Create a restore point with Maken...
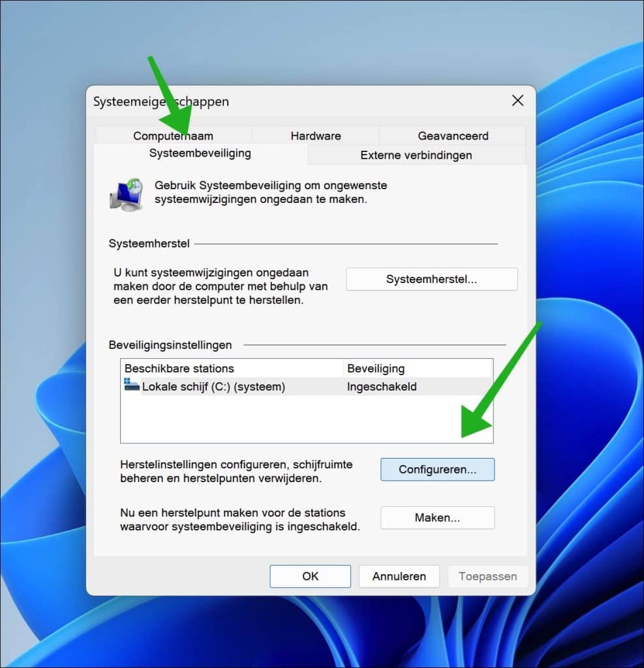 437,517
